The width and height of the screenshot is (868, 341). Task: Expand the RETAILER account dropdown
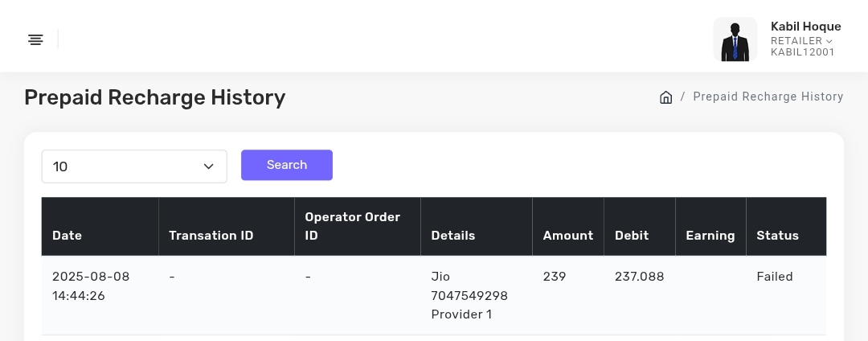(801, 41)
